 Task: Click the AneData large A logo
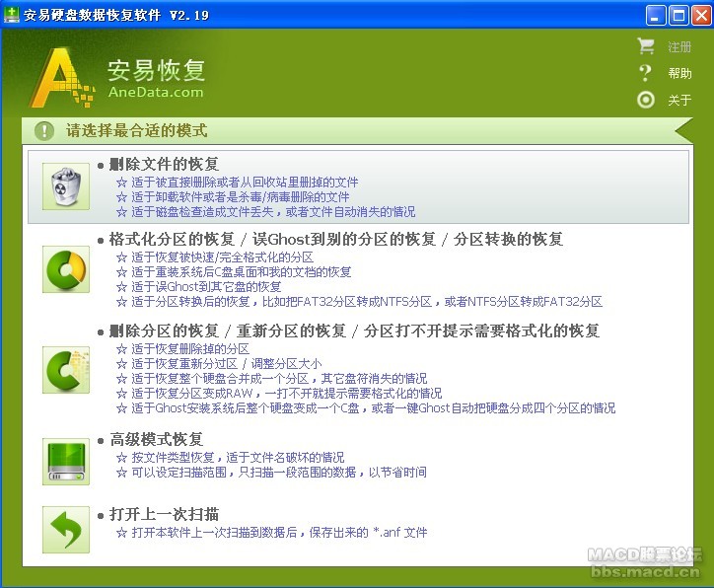pyautogui.click(x=61, y=77)
